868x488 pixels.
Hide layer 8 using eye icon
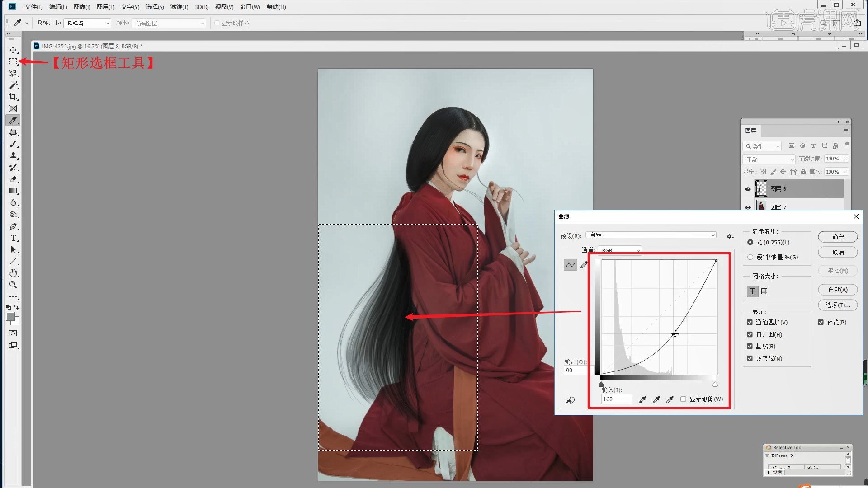click(x=748, y=189)
